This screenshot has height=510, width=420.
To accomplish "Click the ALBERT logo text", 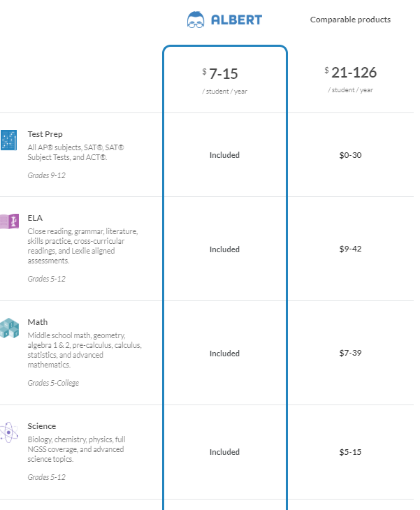I will [x=236, y=20].
